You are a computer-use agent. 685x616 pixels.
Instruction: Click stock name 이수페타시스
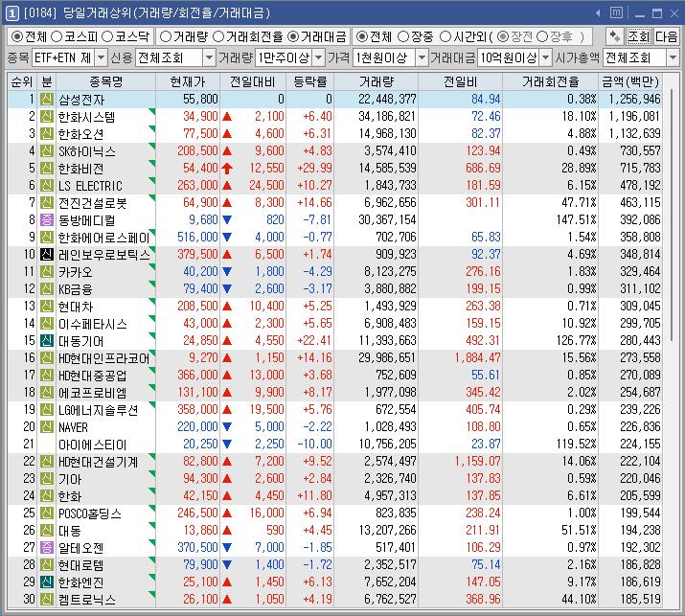tap(93, 323)
